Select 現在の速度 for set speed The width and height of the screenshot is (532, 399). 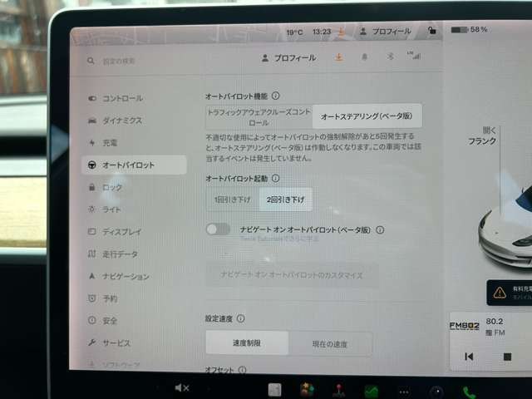click(x=330, y=343)
